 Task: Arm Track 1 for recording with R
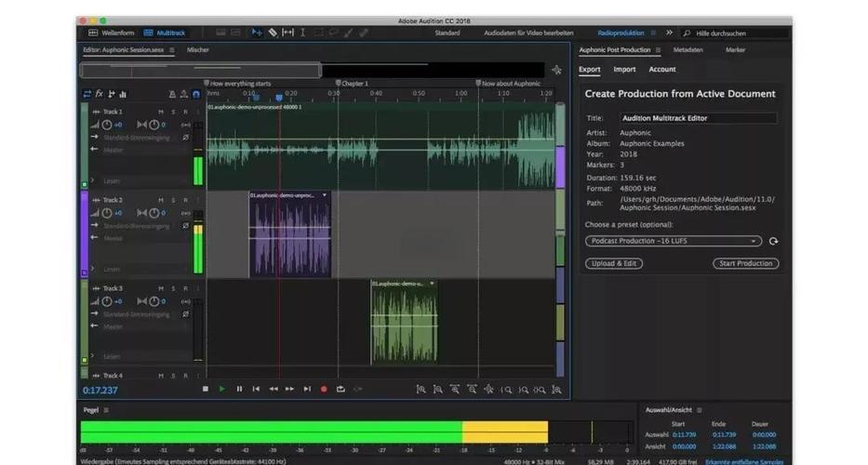click(x=185, y=112)
